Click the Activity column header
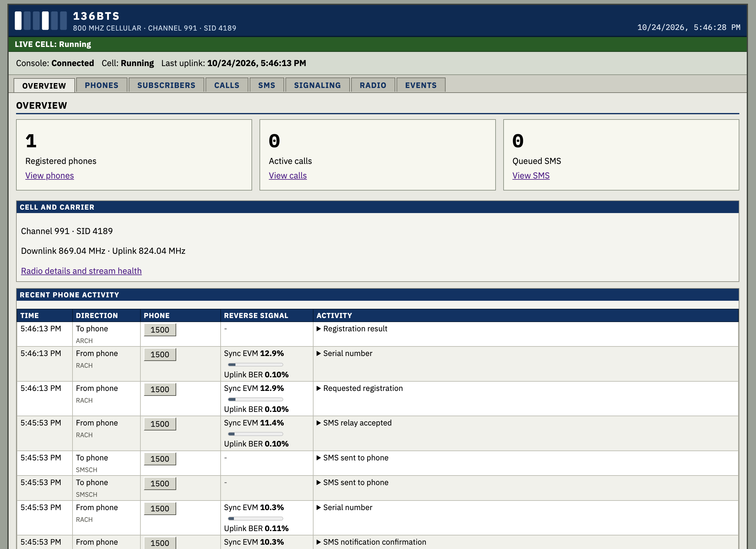756x549 pixels. (526, 316)
